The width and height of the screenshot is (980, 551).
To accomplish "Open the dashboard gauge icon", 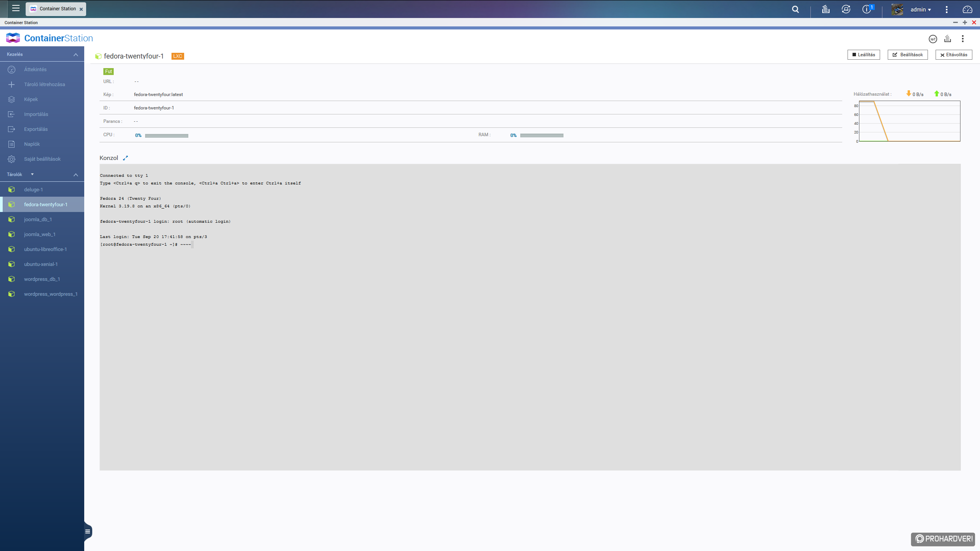I will 967,10.
